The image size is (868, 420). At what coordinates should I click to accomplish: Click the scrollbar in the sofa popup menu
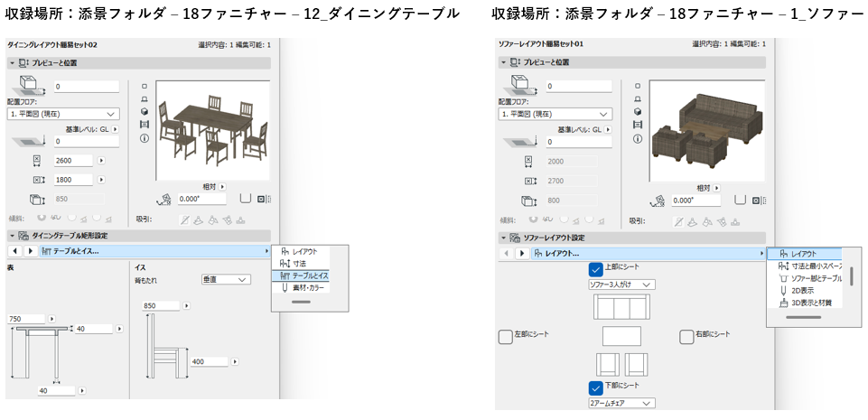[852, 276]
